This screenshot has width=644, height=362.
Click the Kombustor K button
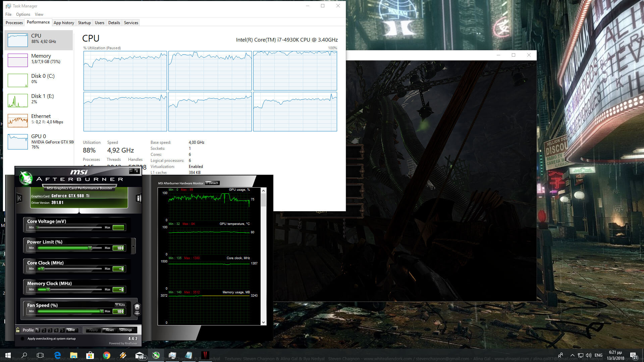coord(19,198)
